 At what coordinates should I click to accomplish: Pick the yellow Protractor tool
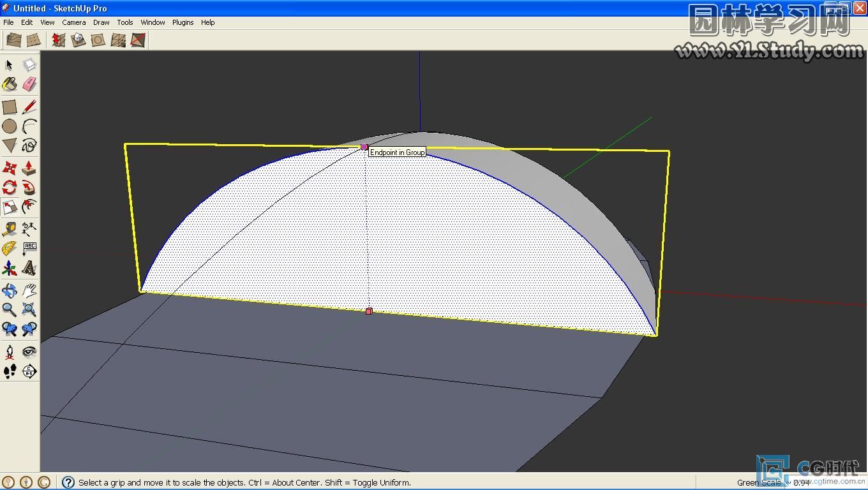point(9,249)
